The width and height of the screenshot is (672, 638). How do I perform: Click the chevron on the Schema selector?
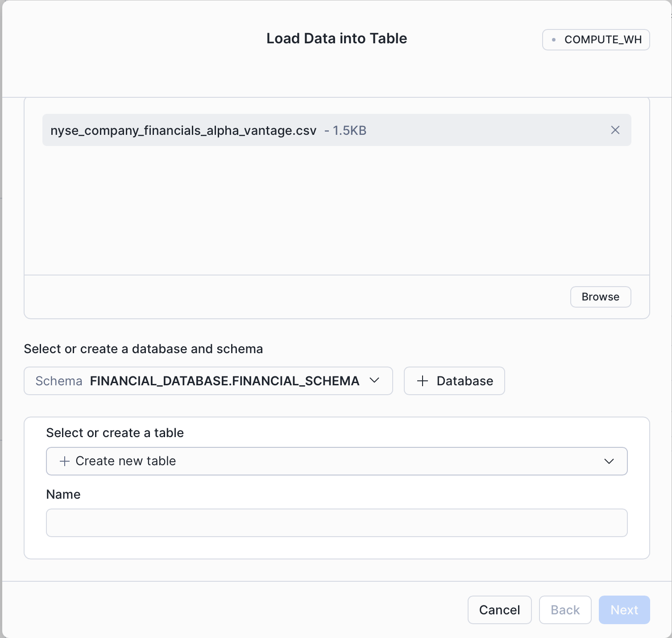375,381
